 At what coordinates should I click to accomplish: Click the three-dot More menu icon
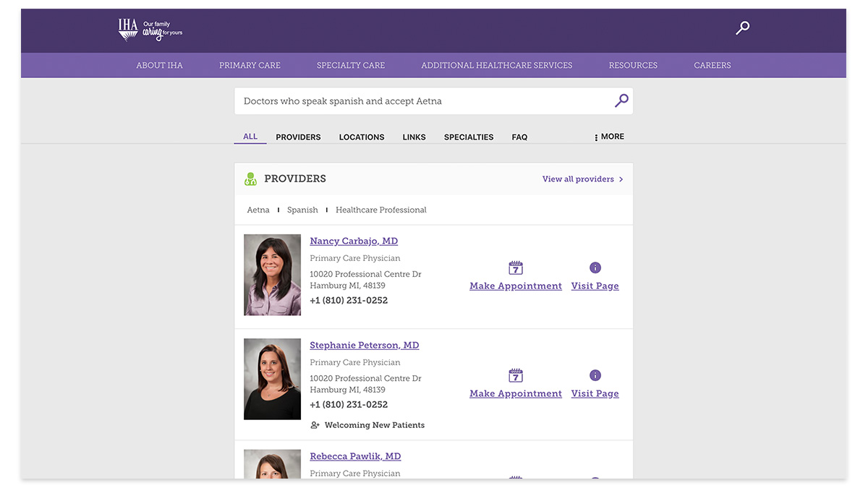tap(596, 137)
